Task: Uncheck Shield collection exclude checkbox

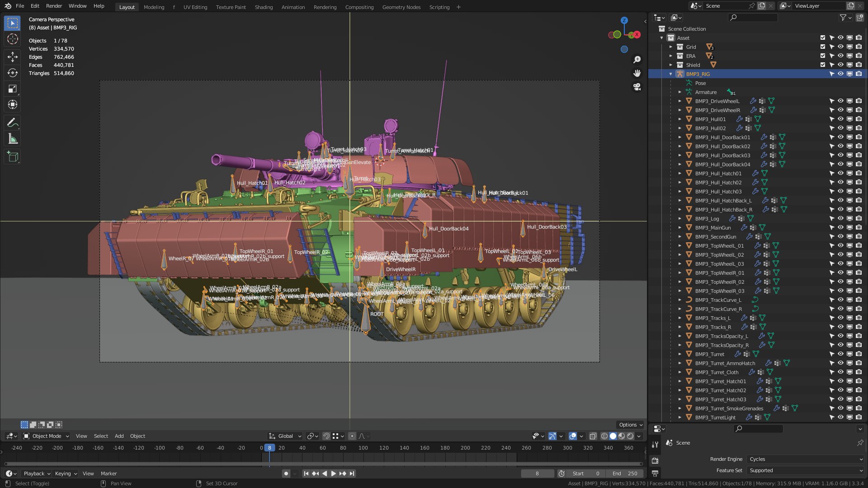Action: tap(823, 65)
